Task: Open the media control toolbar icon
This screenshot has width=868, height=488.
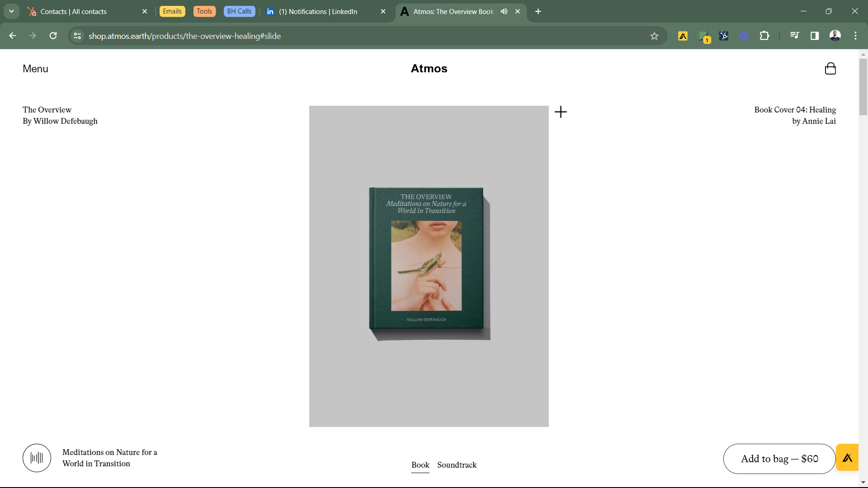Action: [794, 36]
